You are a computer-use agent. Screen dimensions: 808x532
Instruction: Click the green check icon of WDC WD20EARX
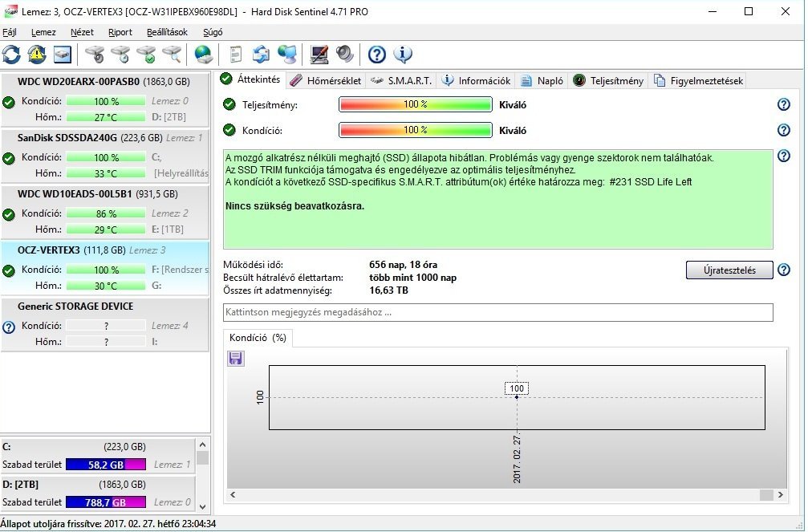click(9, 103)
